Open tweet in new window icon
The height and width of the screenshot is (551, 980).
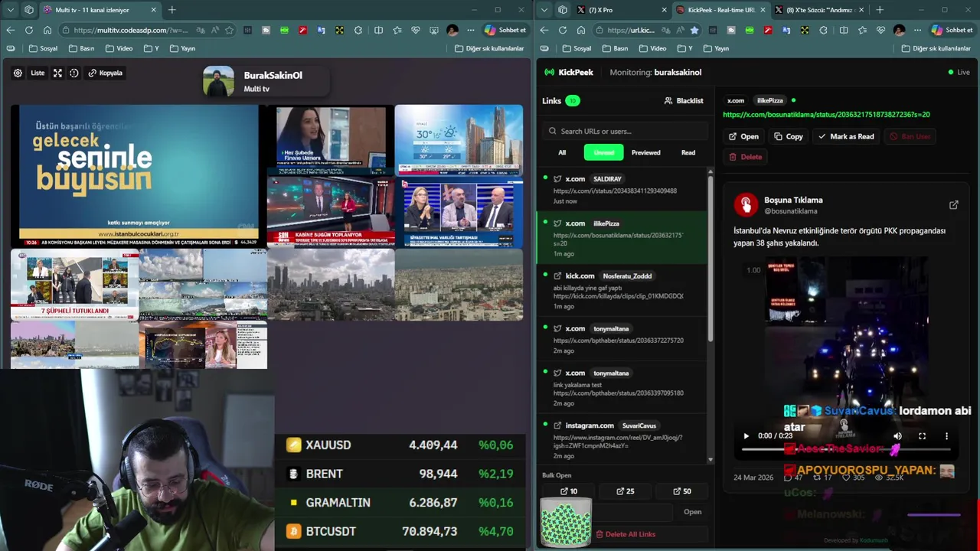pyautogui.click(x=953, y=205)
